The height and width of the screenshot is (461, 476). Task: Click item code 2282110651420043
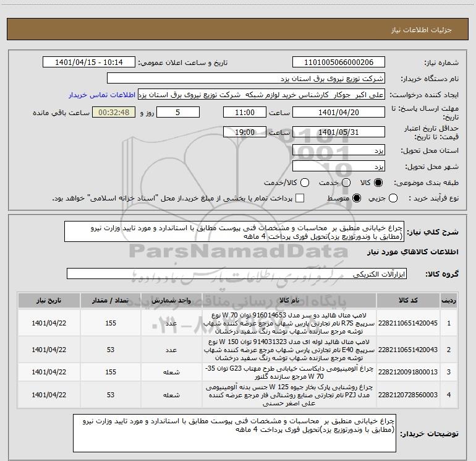click(x=408, y=350)
